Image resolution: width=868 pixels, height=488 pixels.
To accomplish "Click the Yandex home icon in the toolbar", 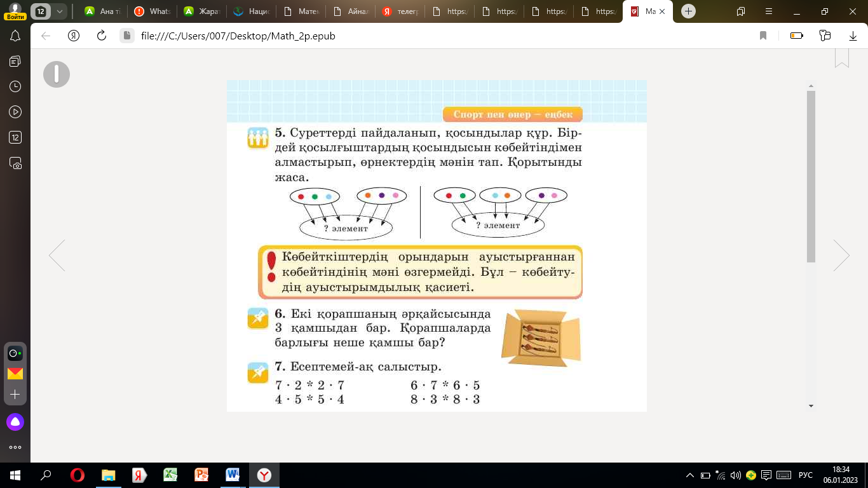I will [x=74, y=36].
